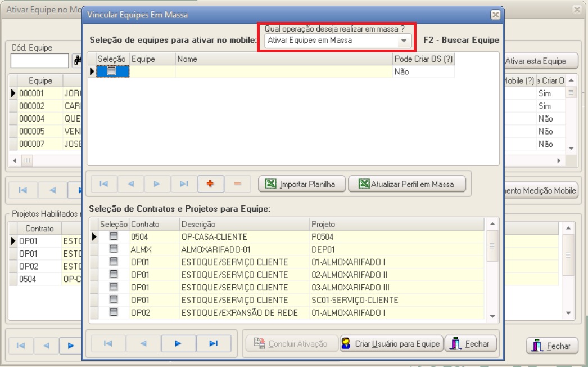Tick the checkbox for ALMX contract row
588x367 pixels.
click(x=114, y=249)
